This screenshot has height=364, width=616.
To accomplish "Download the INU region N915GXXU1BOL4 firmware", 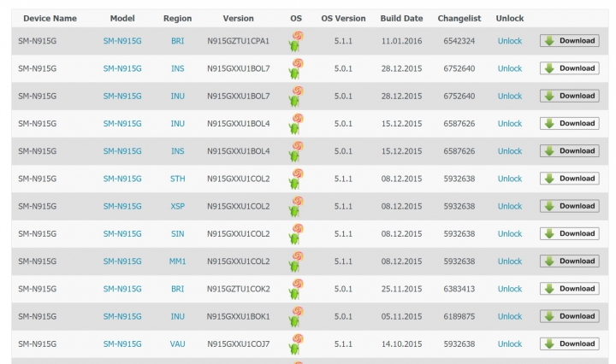I will click(569, 123).
